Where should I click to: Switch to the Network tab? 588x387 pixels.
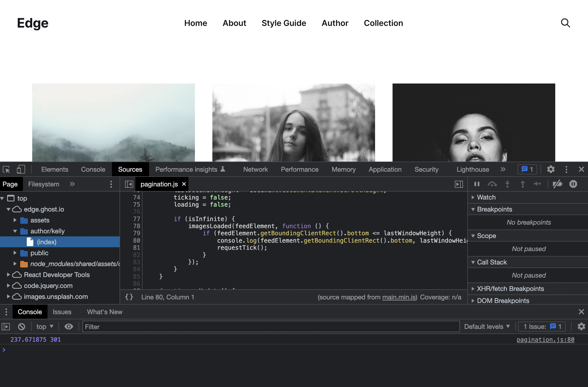coord(256,169)
